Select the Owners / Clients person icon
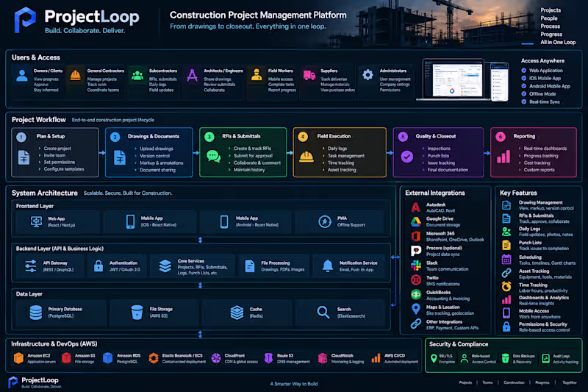588x392 pixels. (x=22, y=76)
